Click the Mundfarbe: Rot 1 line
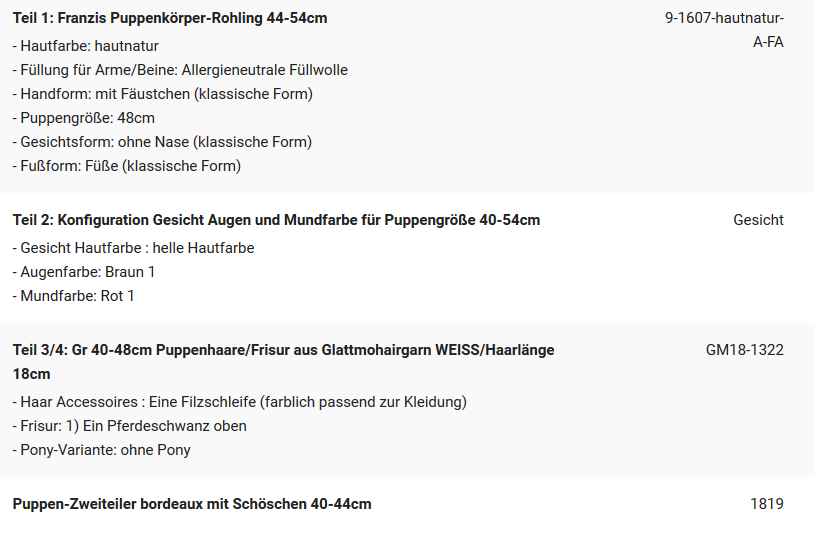The image size is (815, 539). coord(73,296)
